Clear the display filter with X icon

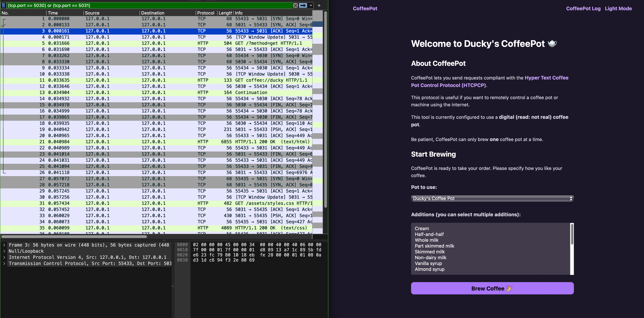[295, 5]
